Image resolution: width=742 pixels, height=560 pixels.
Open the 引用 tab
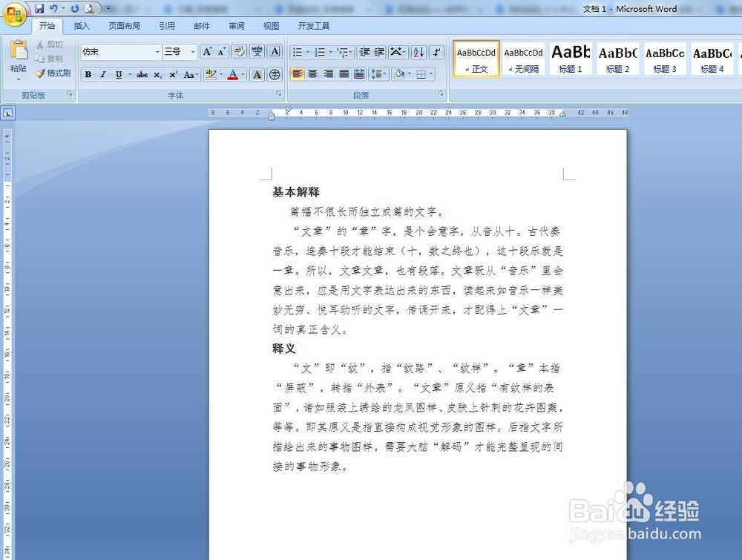pos(166,26)
